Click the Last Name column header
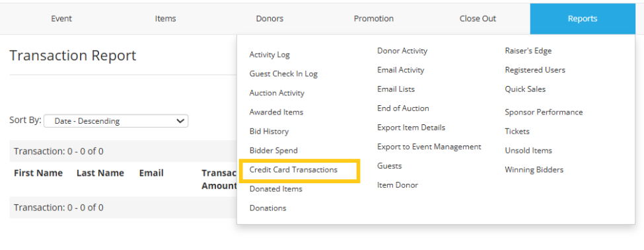The image size is (644, 250). pyautogui.click(x=100, y=173)
